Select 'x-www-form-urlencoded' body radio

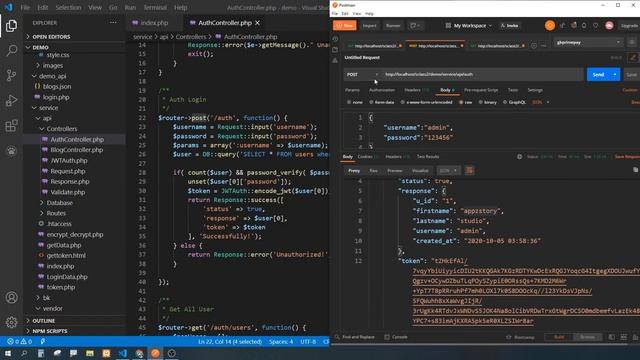(403, 102)
